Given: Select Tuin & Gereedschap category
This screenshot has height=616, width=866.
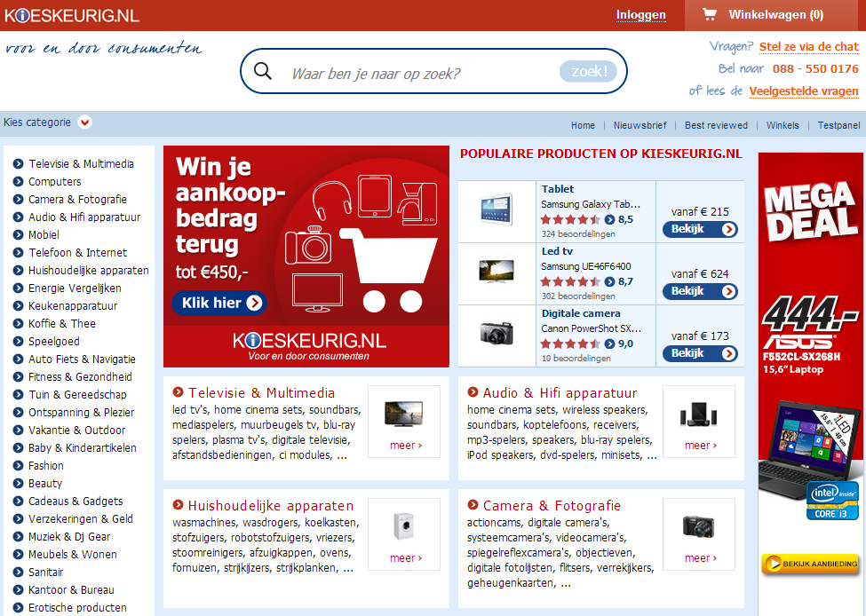Looking at the screenshot, I should click(77, 395).
